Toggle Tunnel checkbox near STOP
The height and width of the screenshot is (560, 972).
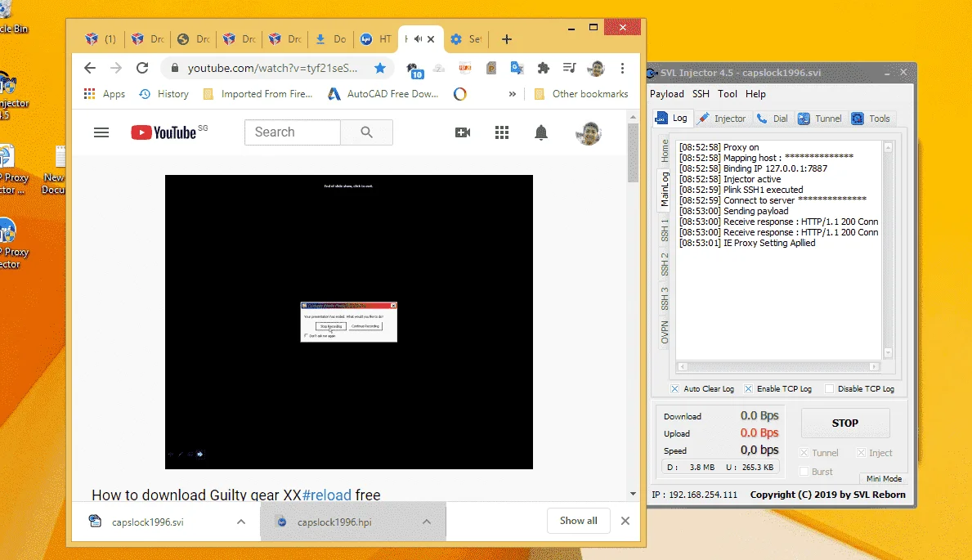[x=804, y=453]
